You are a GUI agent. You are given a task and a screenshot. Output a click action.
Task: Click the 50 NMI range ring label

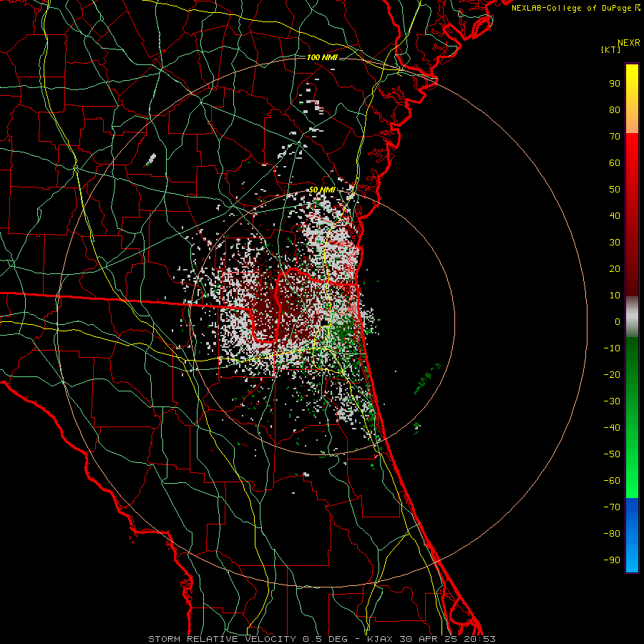point(322,190)
